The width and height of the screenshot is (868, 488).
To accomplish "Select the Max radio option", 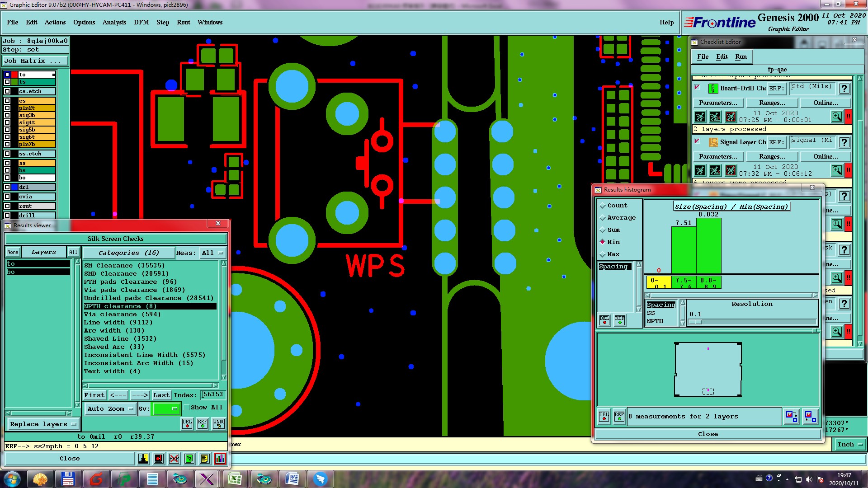I will coord(603,254).
